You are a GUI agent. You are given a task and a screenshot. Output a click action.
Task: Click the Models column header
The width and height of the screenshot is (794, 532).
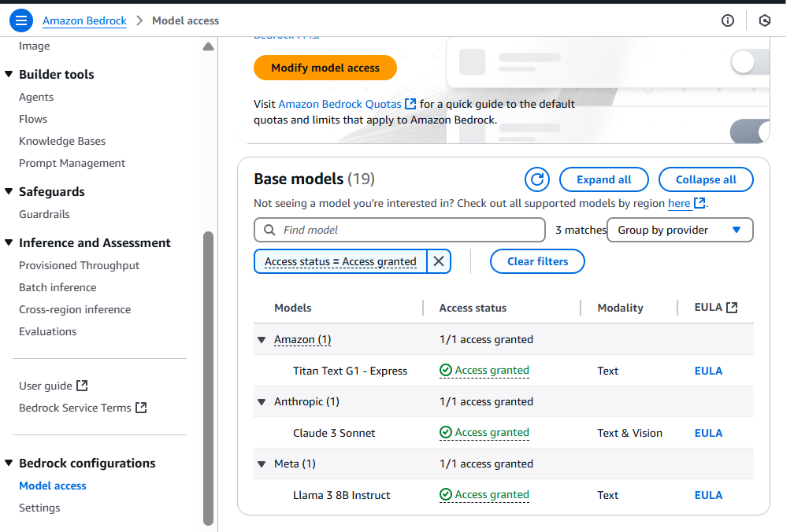[x=293, y=308]
